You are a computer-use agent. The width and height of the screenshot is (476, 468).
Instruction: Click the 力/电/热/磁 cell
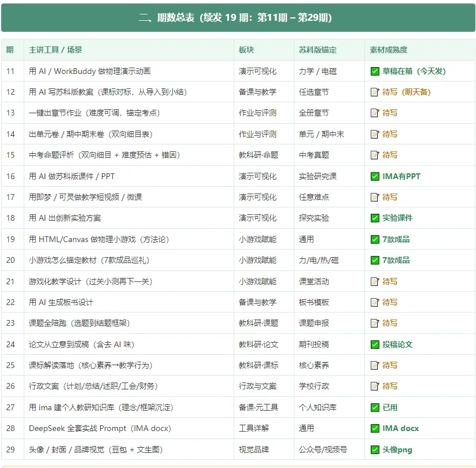[x=329, y=260]
